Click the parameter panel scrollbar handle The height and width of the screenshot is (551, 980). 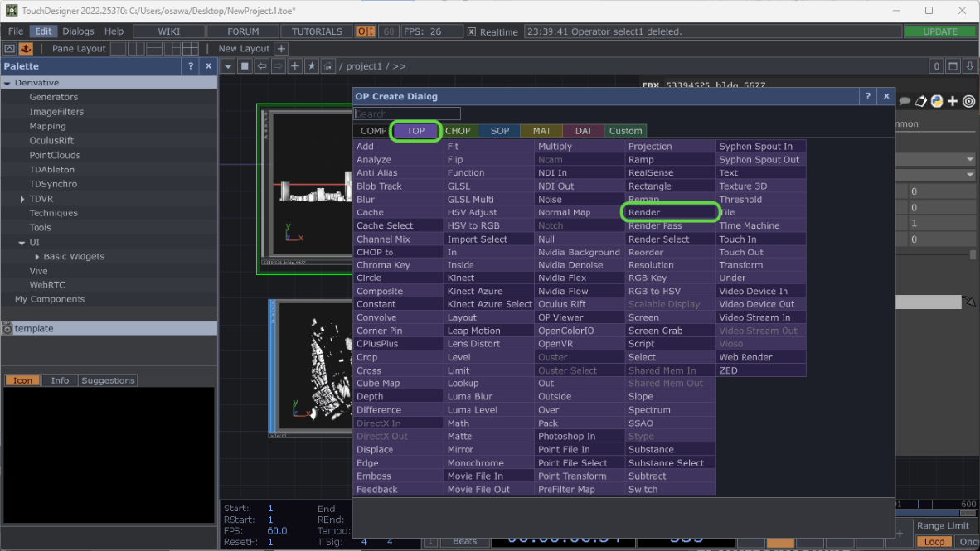(x=973, y=255)
